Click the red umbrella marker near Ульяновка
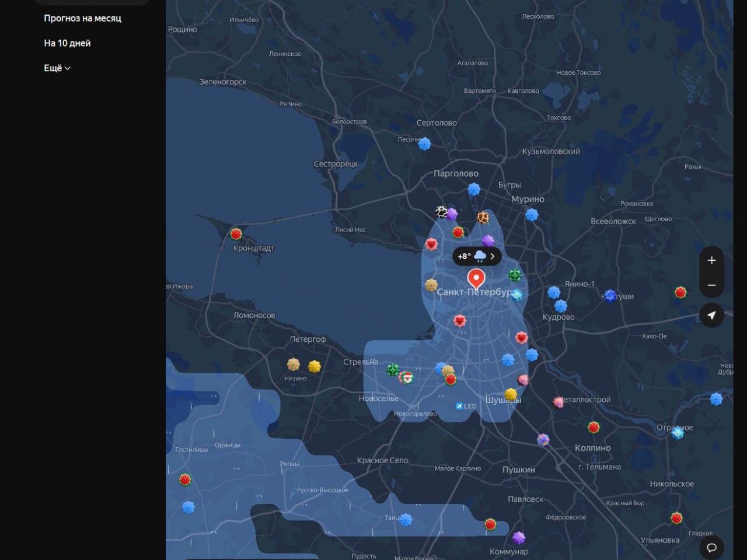747x560 pixels. pos(676,518)
